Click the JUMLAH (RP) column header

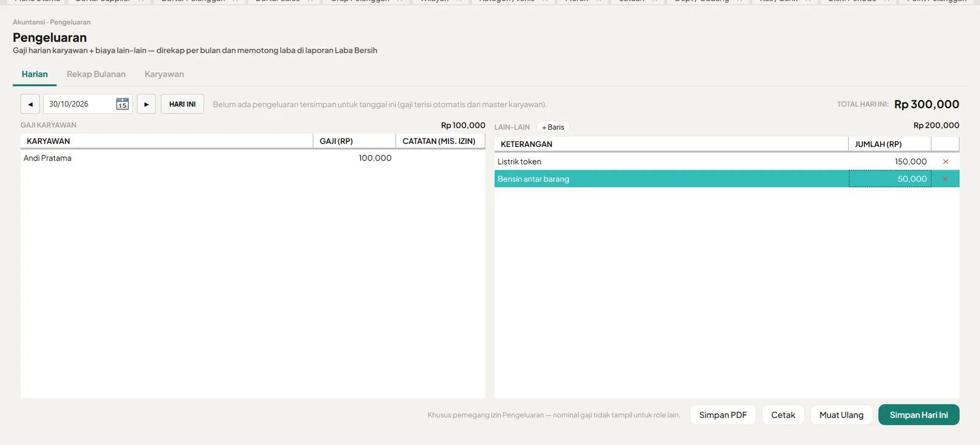[890, 144]
